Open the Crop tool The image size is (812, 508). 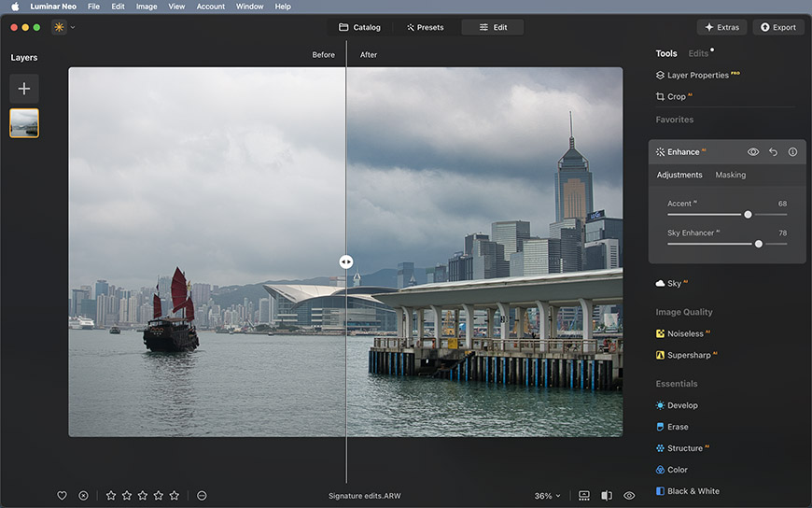pyautogui.click(x=674, y=96)
